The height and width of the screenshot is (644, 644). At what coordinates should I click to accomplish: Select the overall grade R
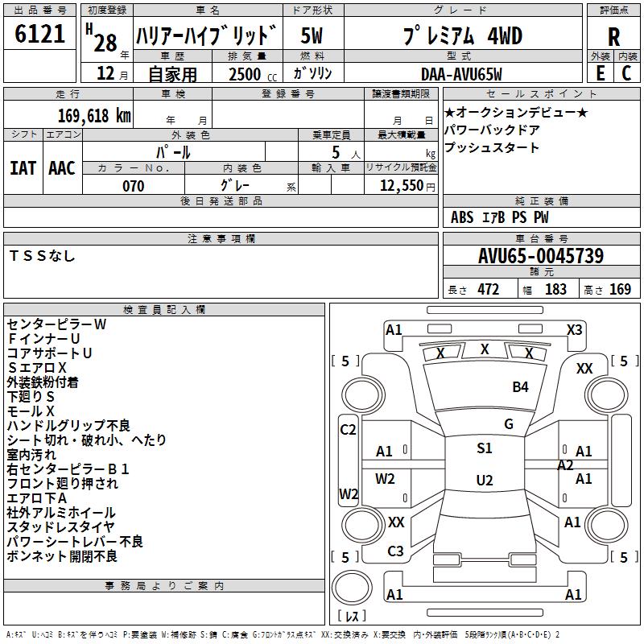(613, 36)
